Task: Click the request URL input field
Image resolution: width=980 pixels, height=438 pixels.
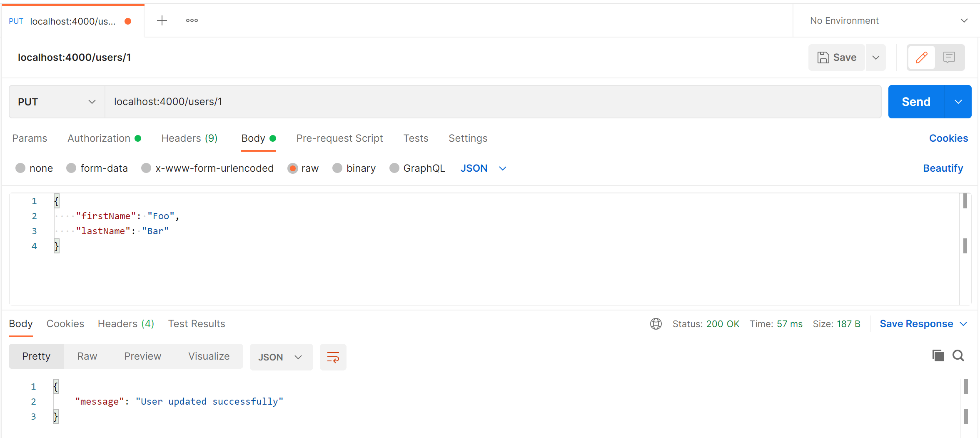Action: (x=491, y=102)
